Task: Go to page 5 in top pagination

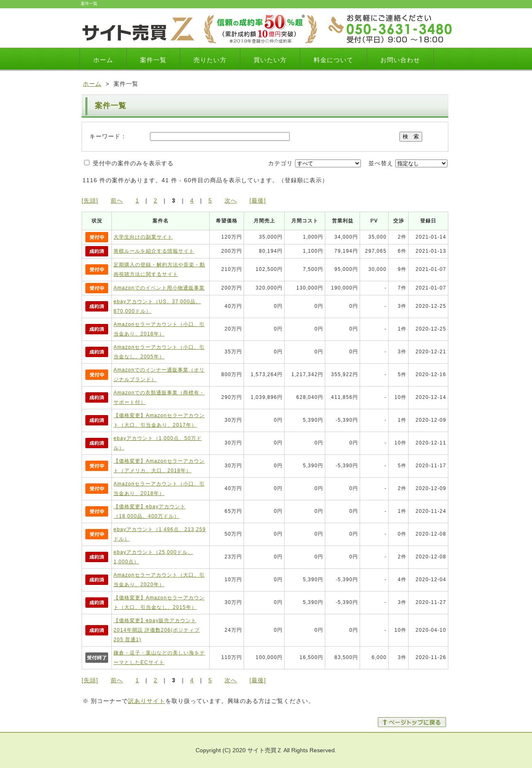Action: pos(210,200)
